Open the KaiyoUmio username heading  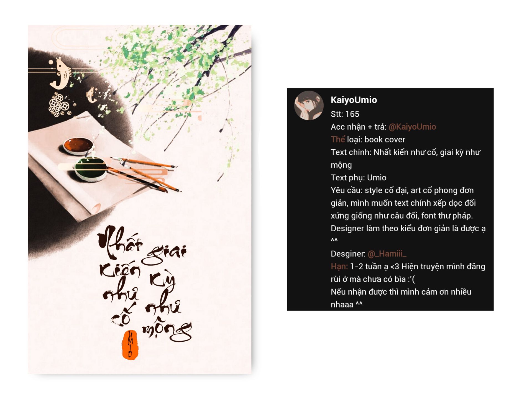[354, 100]
